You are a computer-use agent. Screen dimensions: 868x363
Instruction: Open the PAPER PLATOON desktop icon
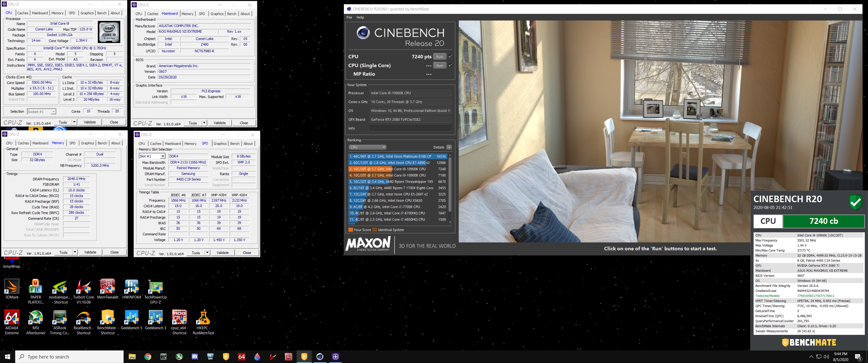36,291
